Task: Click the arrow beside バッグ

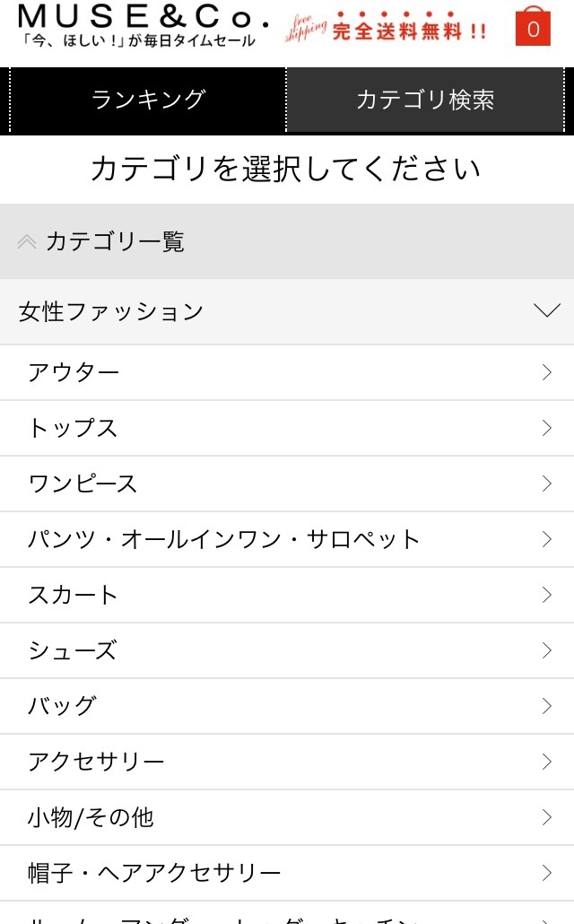Action: click(x=546, y=706)
